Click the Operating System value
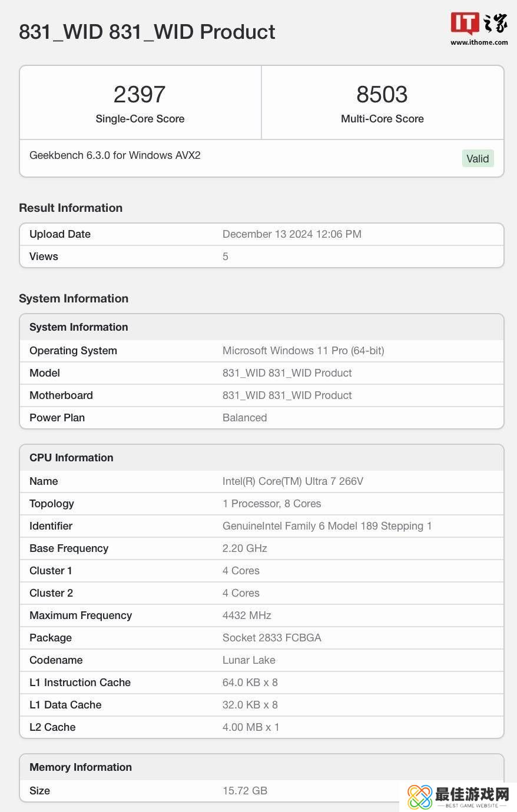517x812 pixels. coord(303,351)
